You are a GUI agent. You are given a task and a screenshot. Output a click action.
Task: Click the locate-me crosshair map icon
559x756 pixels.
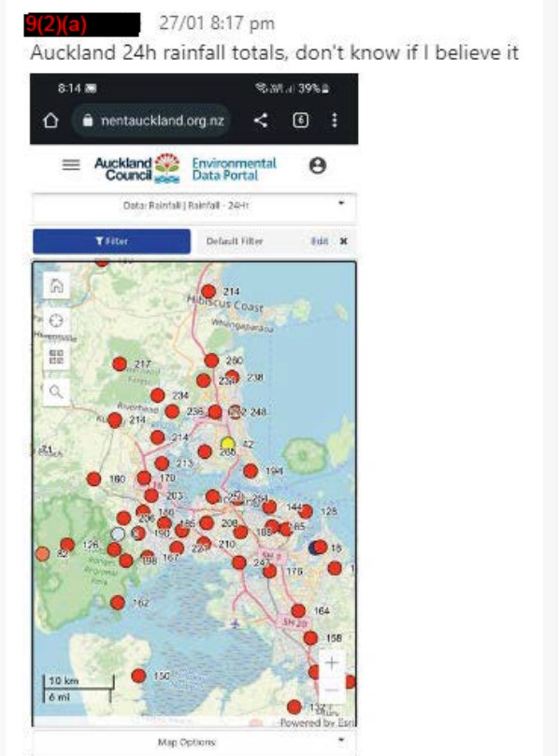point(56,321)
